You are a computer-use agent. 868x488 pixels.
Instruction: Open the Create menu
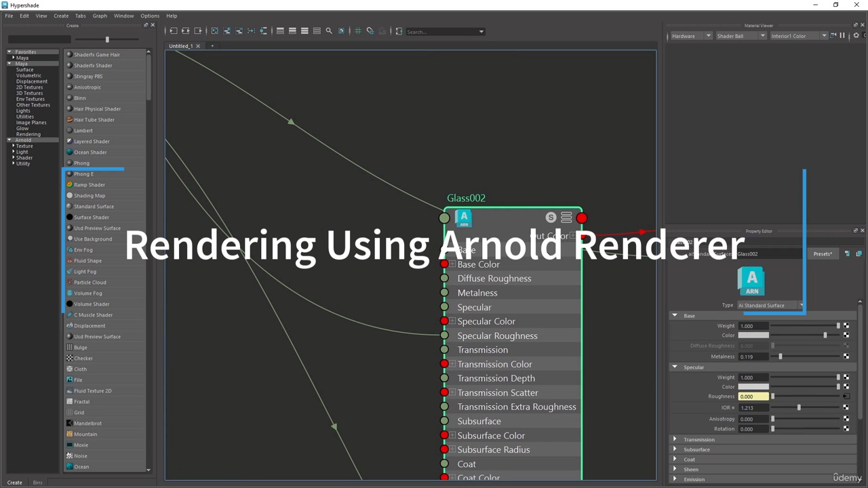tap(61, 16)
